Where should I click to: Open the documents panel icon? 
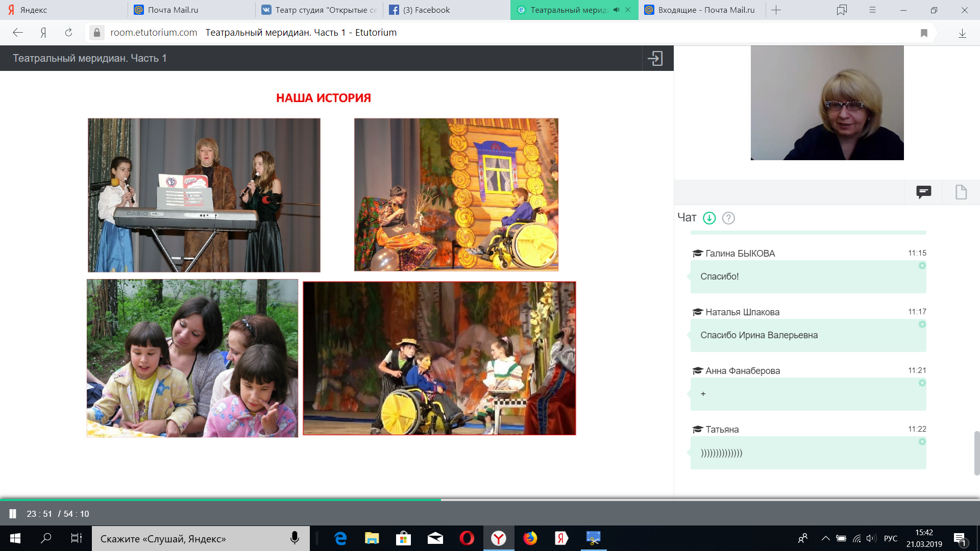pos(961,192)
